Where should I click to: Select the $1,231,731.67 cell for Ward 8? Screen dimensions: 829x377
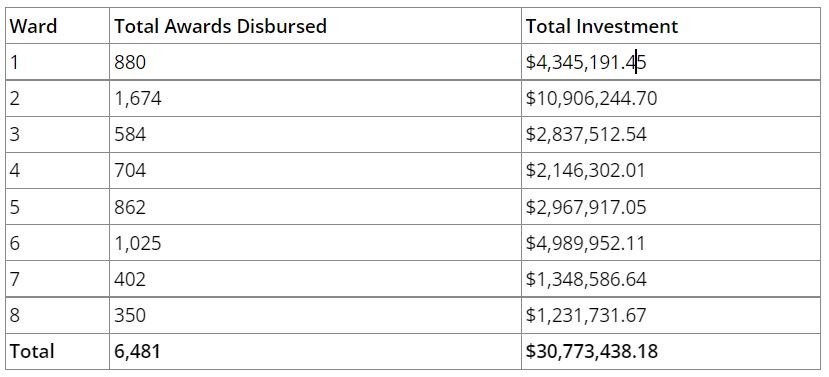(670, 315)
